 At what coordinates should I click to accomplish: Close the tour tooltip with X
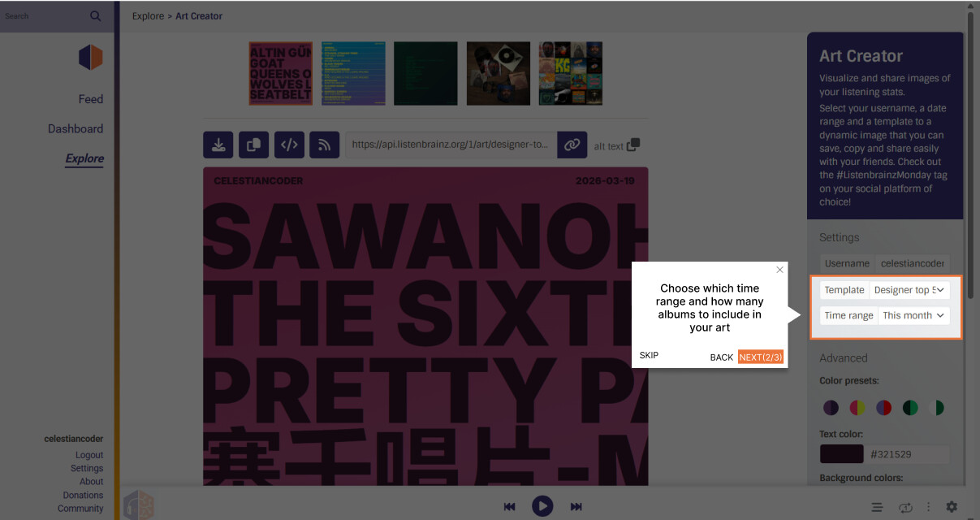779,270
